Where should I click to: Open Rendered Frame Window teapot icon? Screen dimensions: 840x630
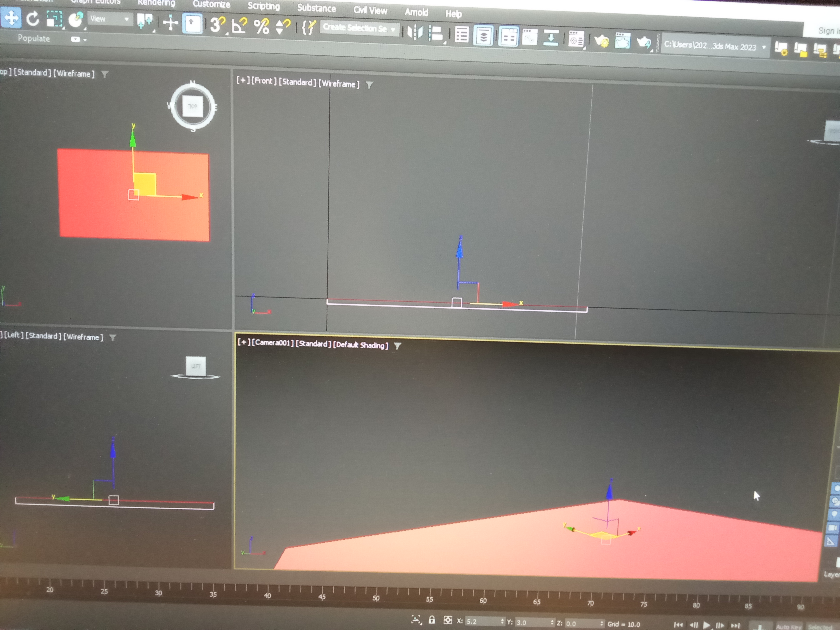coord(622,41)
